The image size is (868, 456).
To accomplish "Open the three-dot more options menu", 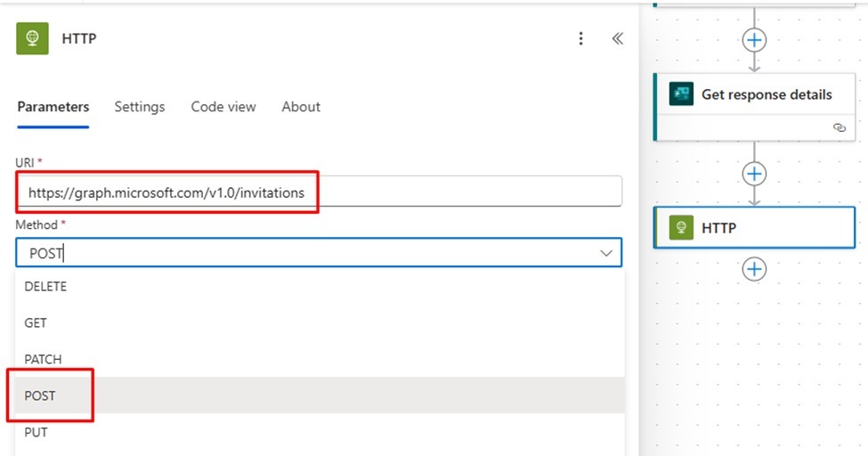I will tap(580, 38).
